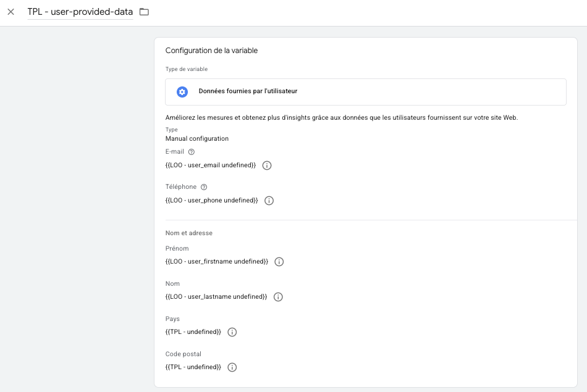Close the variable editor with the X icon
587x392 pixels.
(11, 12)
